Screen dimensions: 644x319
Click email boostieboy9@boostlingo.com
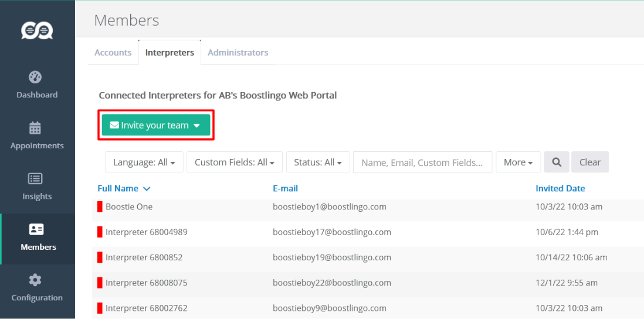pos(330,308)
